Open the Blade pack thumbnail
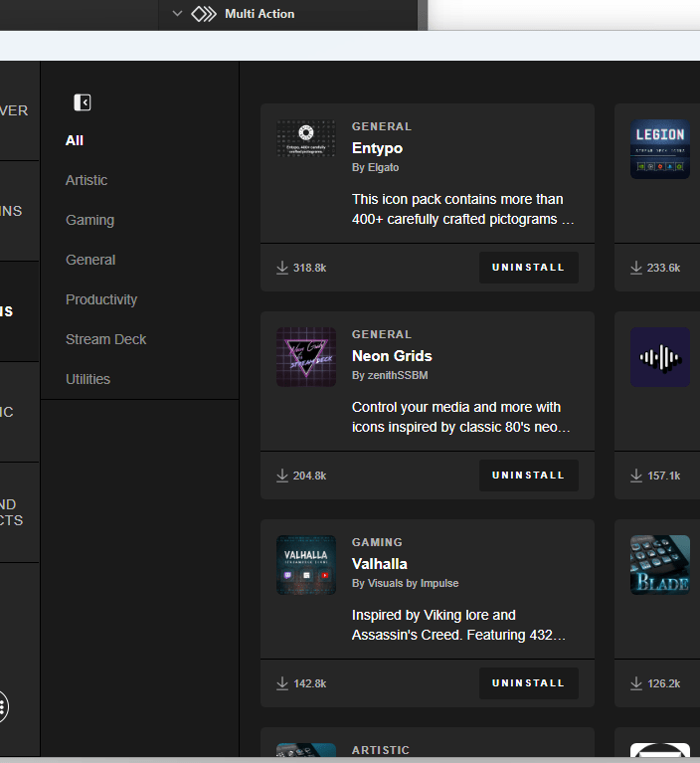Screen dimensions: 700x763 click(660, 565)
